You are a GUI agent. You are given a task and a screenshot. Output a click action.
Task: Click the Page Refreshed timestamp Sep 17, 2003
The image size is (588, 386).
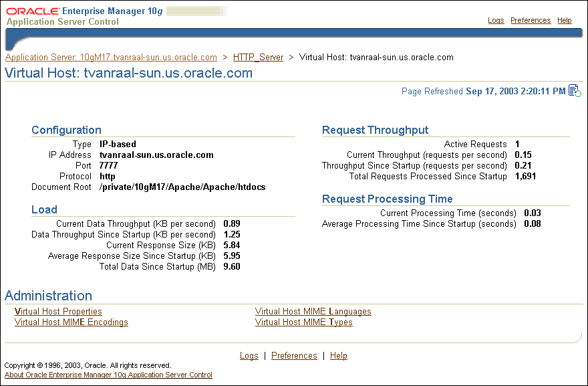pos(516,91)
